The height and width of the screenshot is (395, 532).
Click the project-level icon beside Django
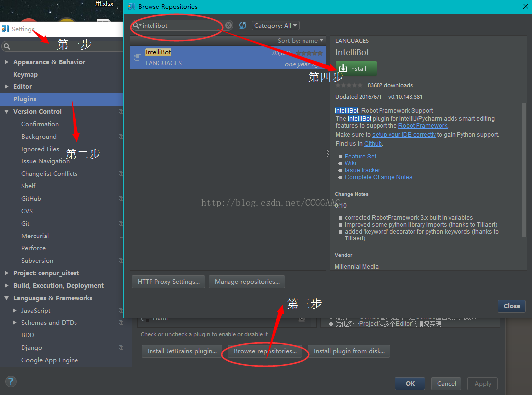(x=121, y=347)
